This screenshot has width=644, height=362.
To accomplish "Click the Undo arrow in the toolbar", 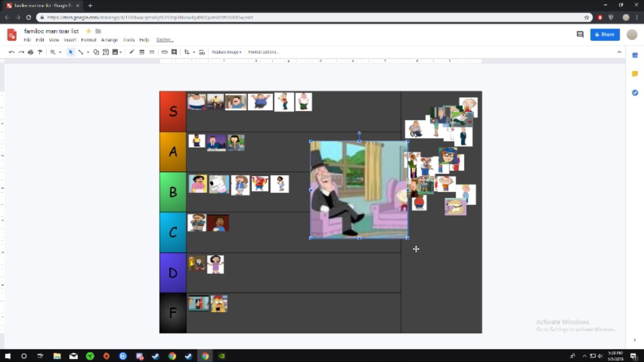I will tap(12, 52).
